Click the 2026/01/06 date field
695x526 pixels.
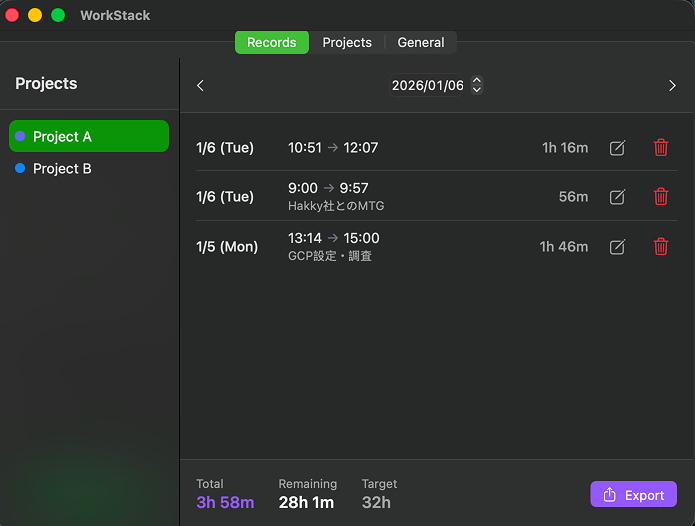(427, 85)
